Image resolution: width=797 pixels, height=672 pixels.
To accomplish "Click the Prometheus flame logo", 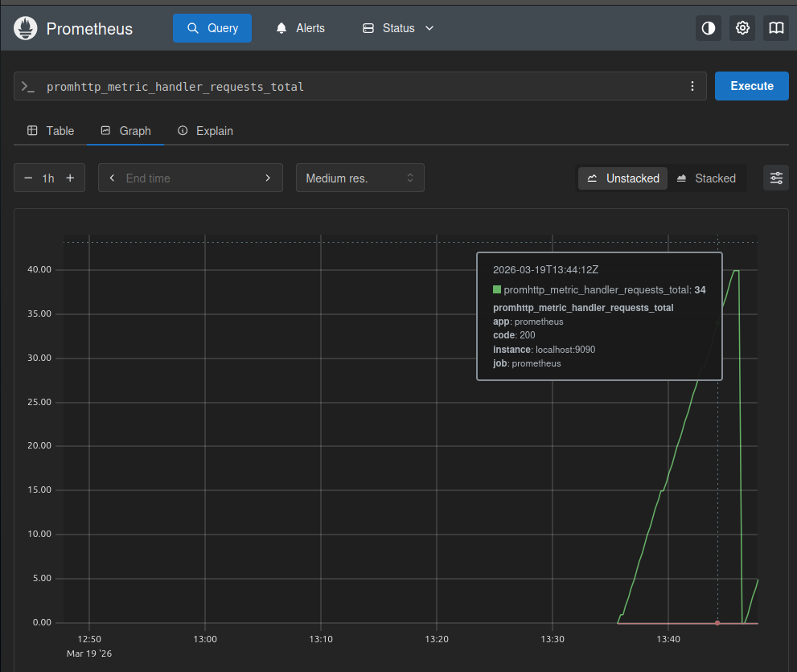I will [27, 28].
